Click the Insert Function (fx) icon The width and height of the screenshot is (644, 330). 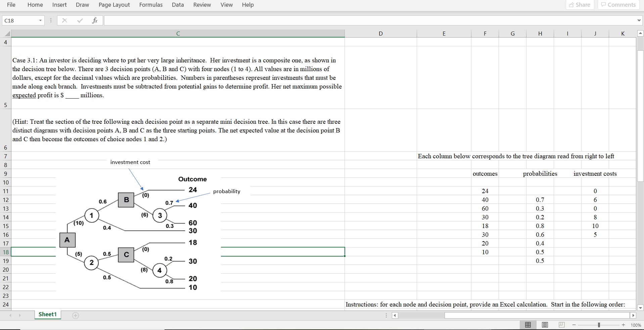pos(95,20)
